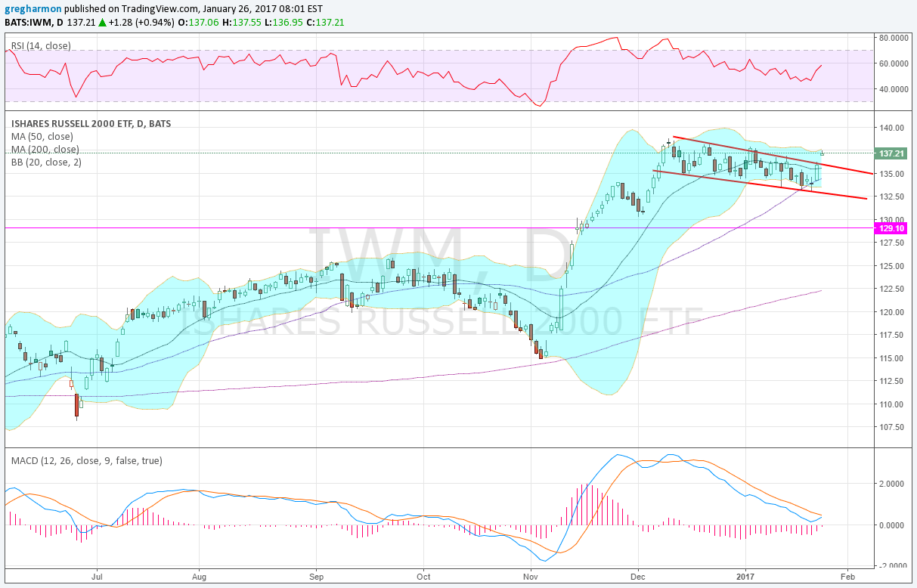Click the ISHARES RUSSELL 2000 ETF title

[90, 124]
